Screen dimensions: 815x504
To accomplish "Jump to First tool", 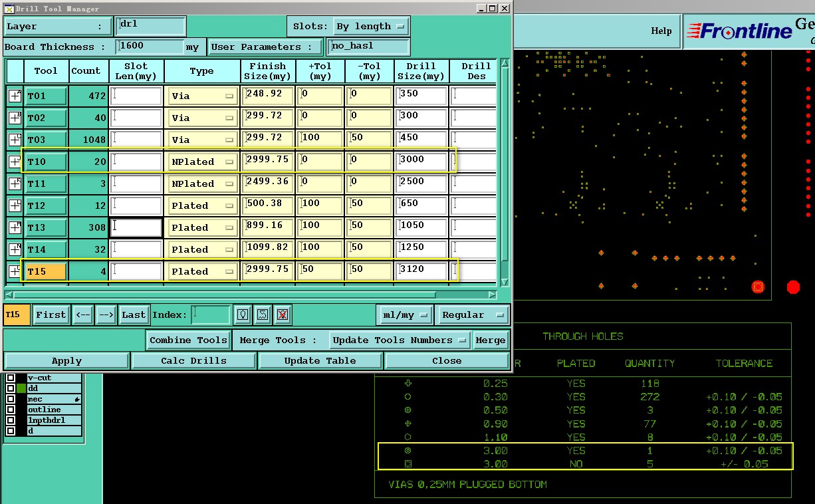I will click(51, 315).
